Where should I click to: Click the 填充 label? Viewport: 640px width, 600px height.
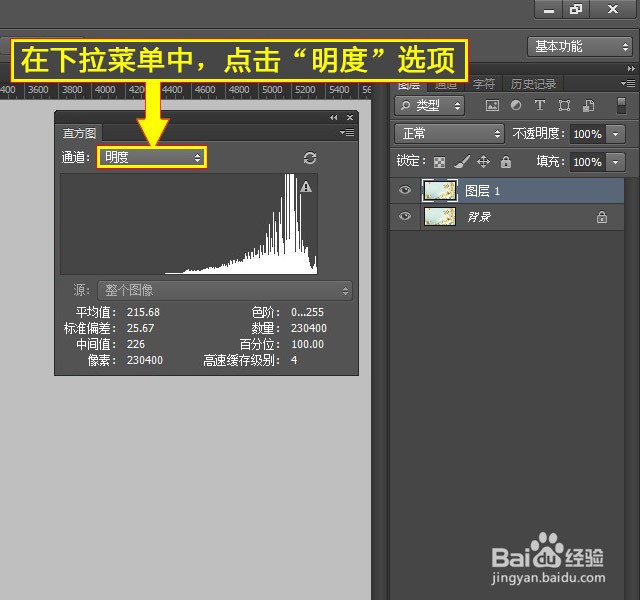point(551,162)
